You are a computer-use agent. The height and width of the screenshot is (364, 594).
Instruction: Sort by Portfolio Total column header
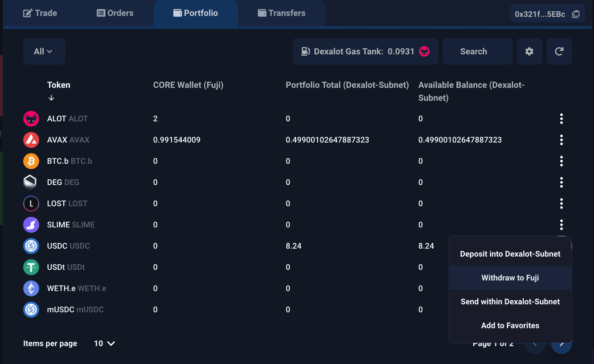tap(347, 85)
